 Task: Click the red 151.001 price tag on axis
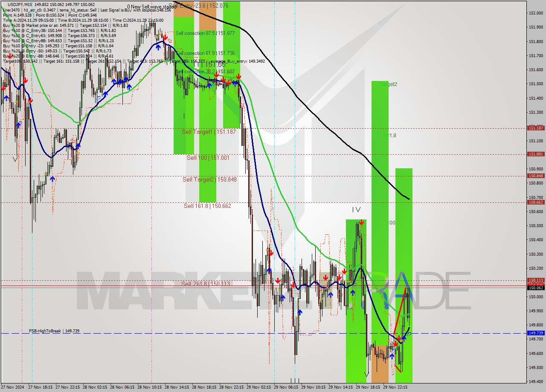[536, 154]
